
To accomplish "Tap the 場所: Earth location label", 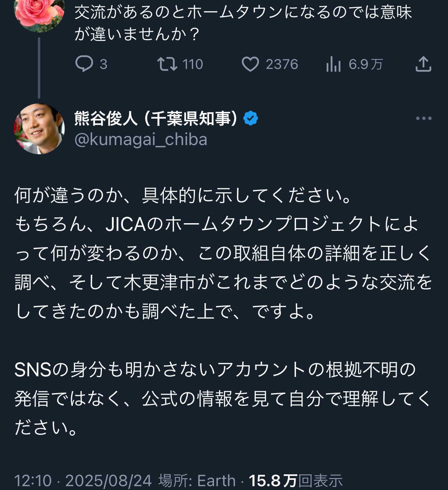I will (x=197, y=480).
